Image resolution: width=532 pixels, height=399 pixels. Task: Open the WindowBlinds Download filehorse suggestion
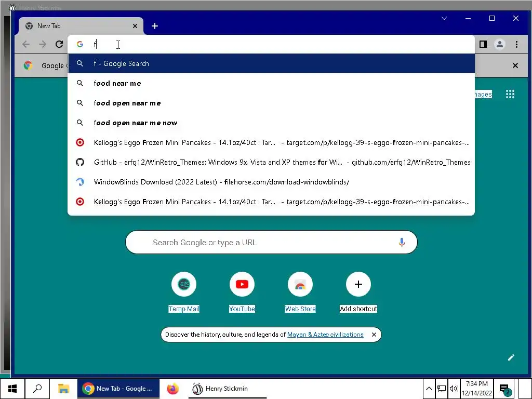[271, 182]
